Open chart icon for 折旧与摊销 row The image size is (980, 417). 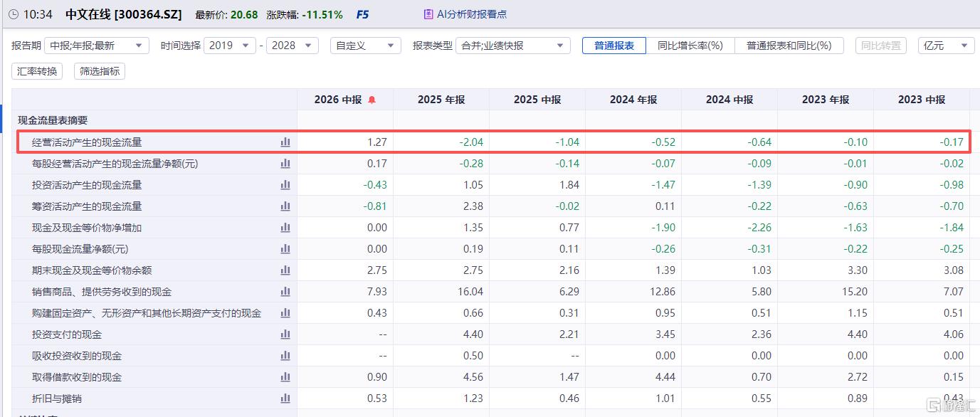coord(285,398)
